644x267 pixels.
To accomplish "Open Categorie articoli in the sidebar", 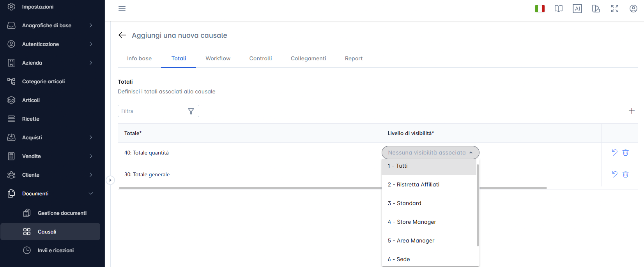I will tap(50, 81).
